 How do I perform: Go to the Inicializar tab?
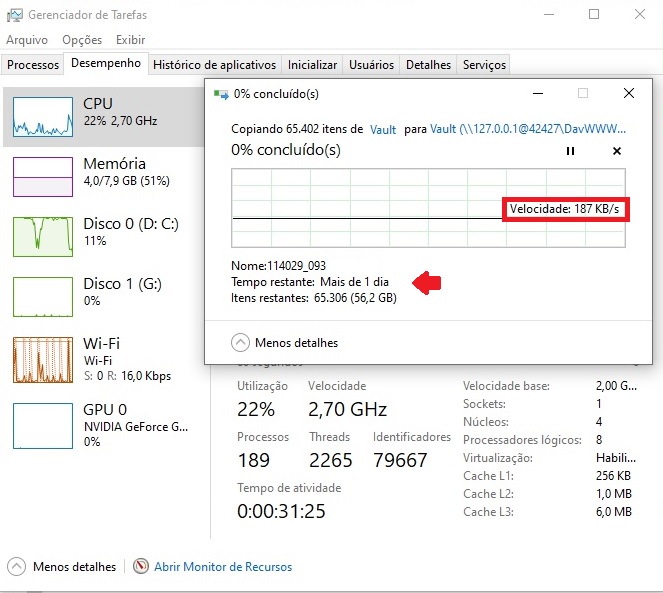pos(312,65)
